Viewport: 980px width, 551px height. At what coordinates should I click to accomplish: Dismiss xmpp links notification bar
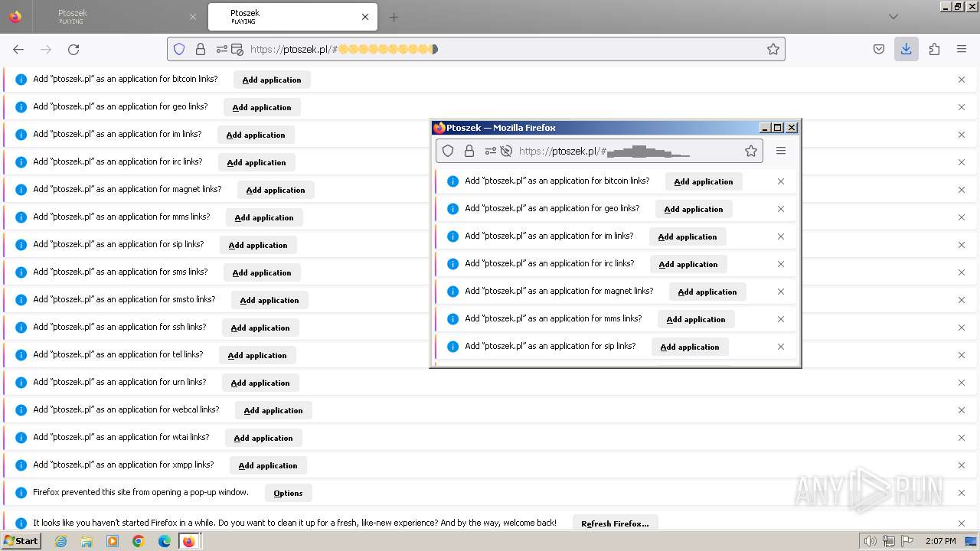(x=962, y=465)
